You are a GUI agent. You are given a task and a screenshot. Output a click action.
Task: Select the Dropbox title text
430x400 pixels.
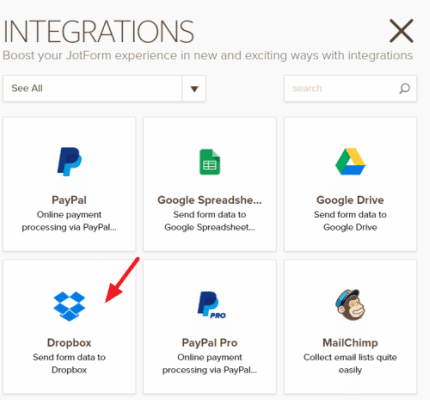click(x=69, y=343)
